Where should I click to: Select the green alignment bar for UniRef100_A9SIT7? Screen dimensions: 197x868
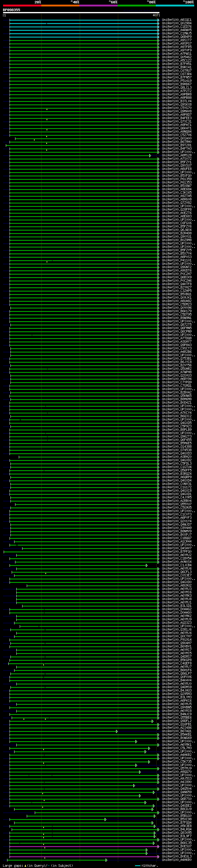tap(84, 40)
